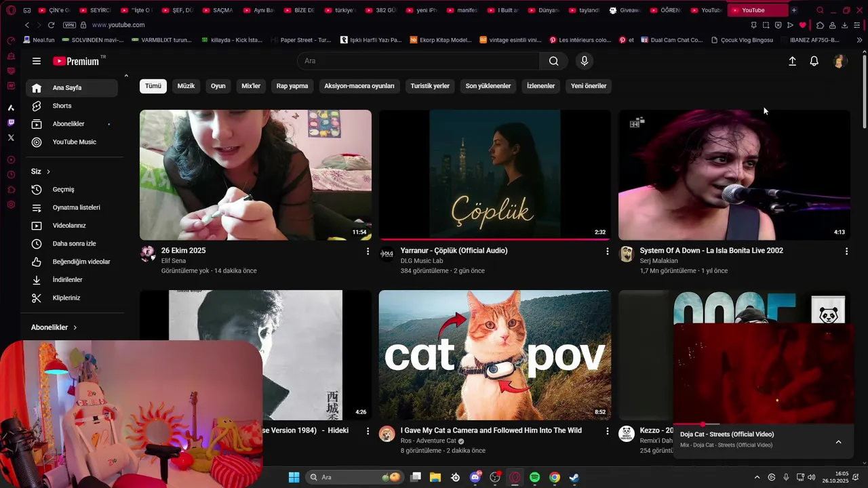Viewport: 868px width, 488px height.
Task: Click Ros - Adventure Cat channel avatar
Action: coord(387,434)
